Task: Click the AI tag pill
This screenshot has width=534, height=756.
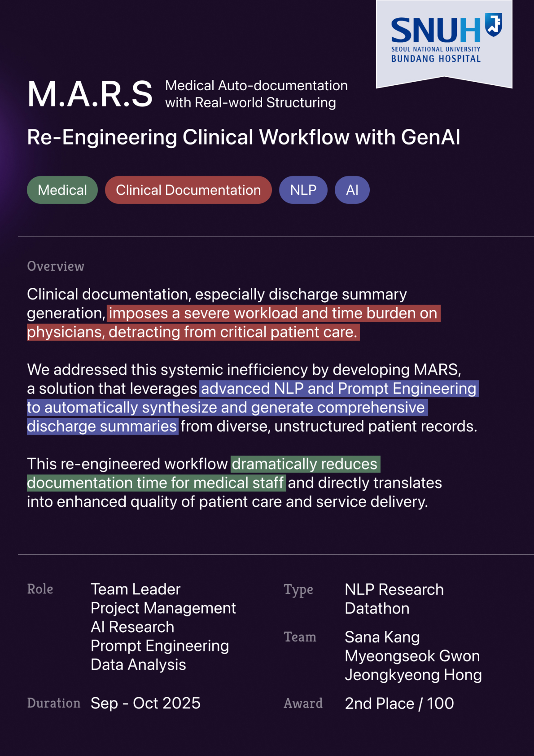Action: click(352, 190)
